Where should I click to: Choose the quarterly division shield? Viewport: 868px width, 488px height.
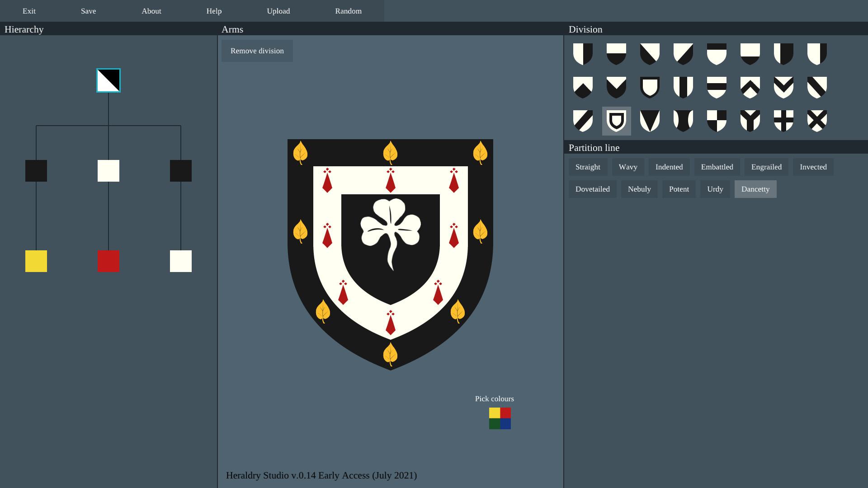click(717, 120)
